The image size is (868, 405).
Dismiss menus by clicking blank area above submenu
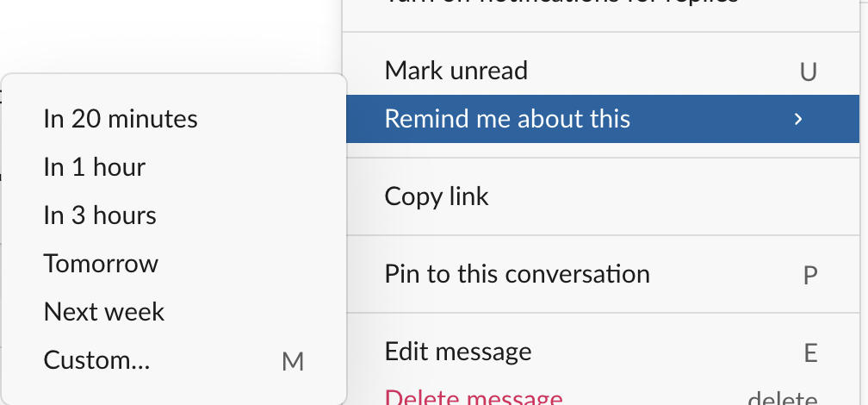[172, 34]
